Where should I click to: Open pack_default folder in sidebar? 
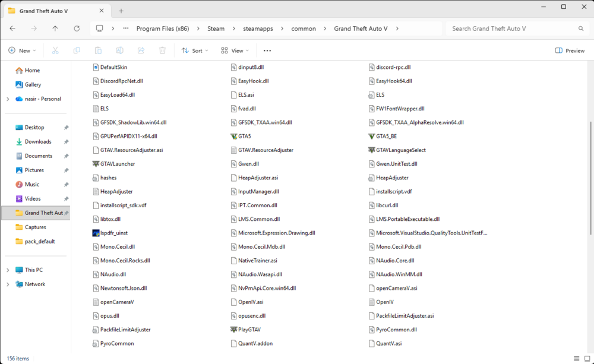click(x=36, y=241)
